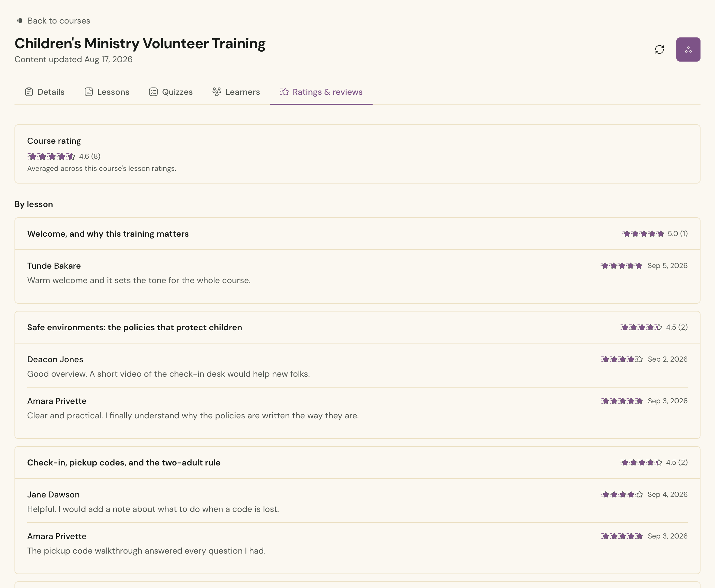715x588 pixels.
Task: Click Amara Privette under Safe environments lesson
Action: 56,401
